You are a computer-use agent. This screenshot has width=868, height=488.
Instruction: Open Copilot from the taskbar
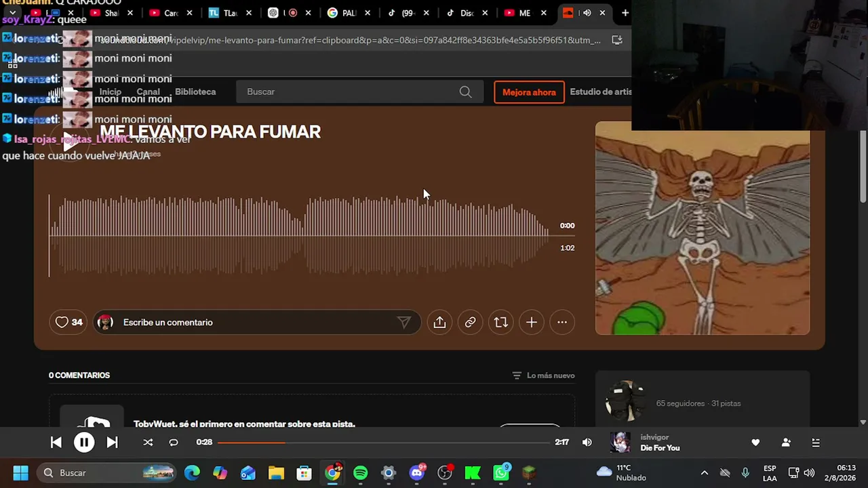pyautogui.click(x=220, y=473)
